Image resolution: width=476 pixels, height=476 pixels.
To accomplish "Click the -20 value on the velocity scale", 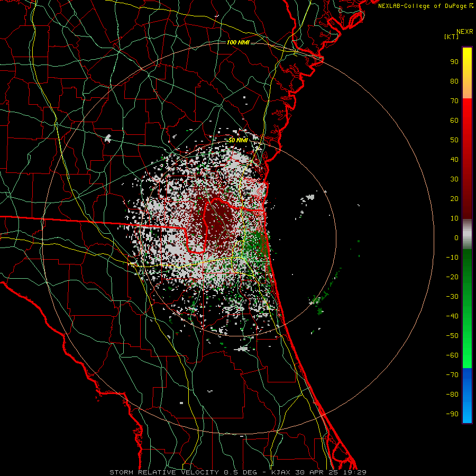I will [452, 277].
